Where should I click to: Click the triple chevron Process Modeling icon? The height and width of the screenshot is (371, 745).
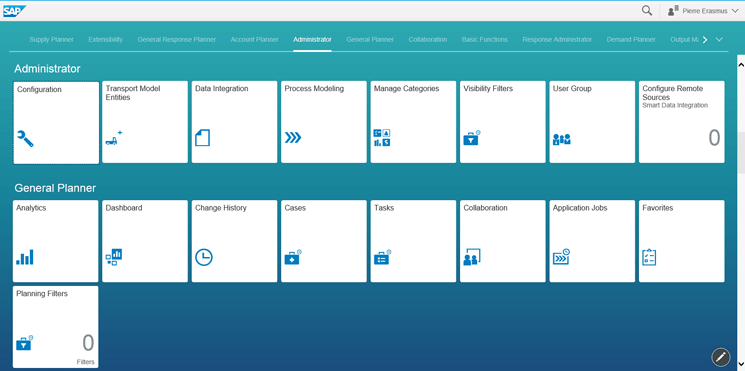click(x=293, y=138)
